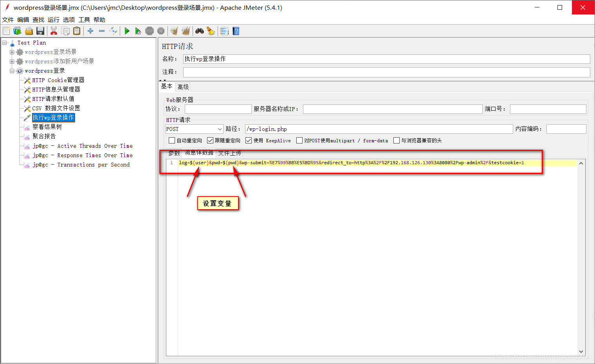Open the 编辑 menu

(x=23, y=20)
